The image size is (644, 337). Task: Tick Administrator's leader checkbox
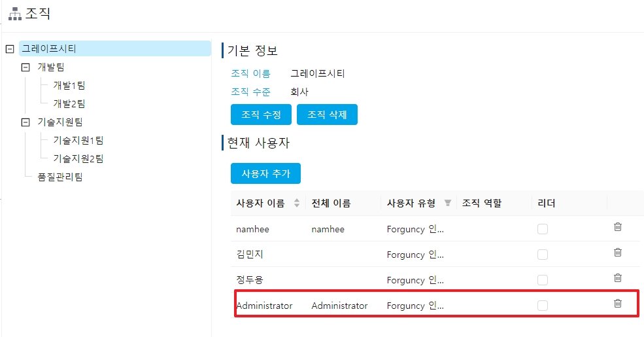543,306
